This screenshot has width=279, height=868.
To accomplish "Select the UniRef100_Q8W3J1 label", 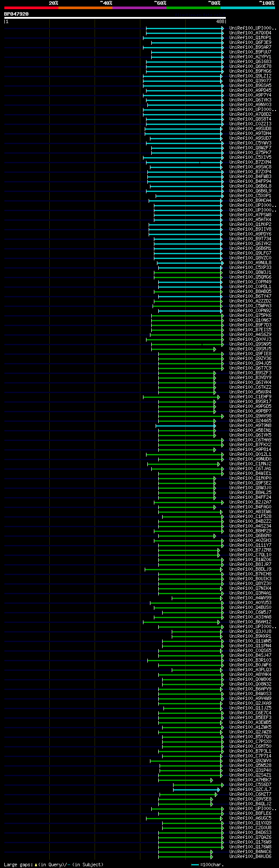I will (250, 272).
